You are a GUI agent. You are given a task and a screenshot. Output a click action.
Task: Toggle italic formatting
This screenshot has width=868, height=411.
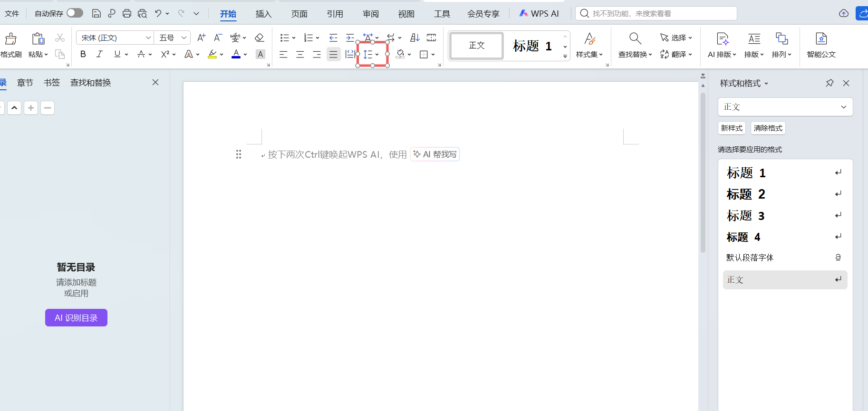coord(99,54)
